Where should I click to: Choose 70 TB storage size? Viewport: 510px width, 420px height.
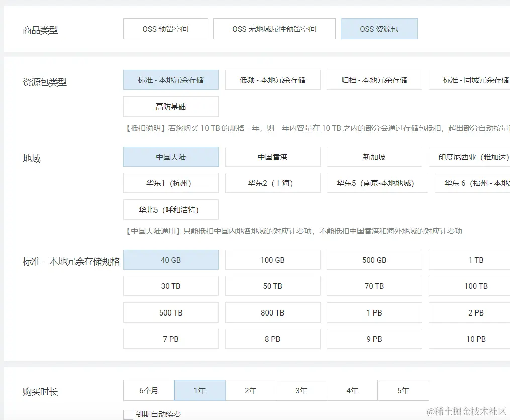tap(374, 286)
